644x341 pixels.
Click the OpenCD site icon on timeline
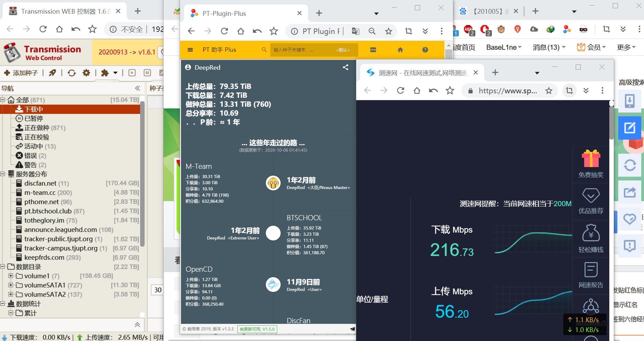(x=273, y=285)
